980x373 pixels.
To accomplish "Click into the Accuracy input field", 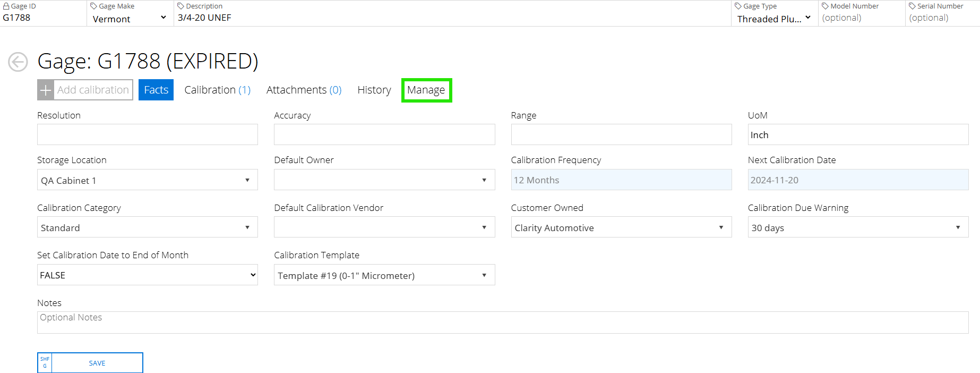I will click(x=384, y=134).
